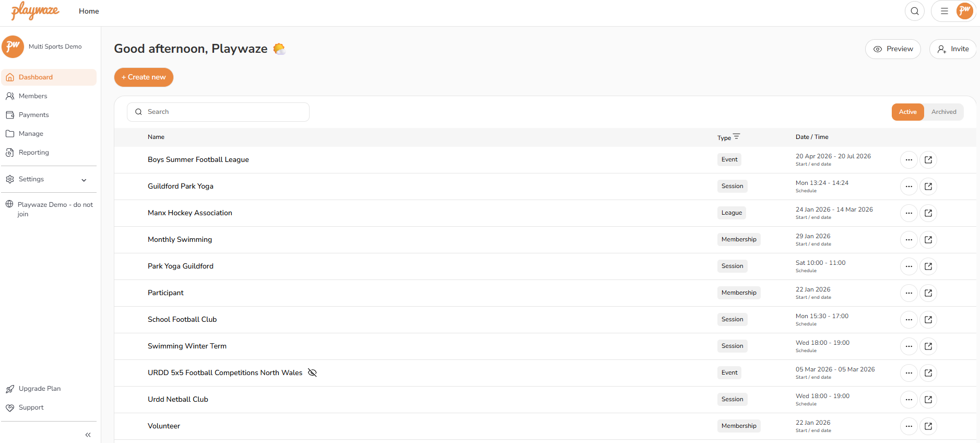Image resolution: width=980 pixels, height=443 pixels.
Task: Expand the Settings menu chevron
Action: click(x=84, y=180)
